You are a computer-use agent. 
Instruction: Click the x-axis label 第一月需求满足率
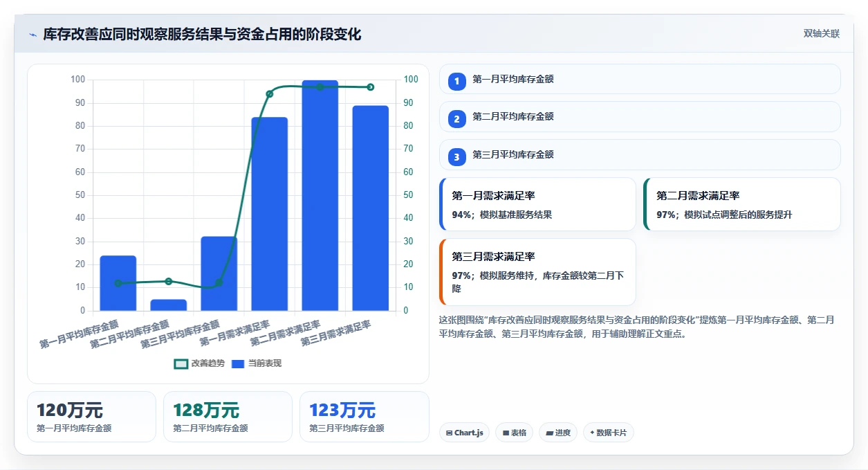(x=235, y=334)
